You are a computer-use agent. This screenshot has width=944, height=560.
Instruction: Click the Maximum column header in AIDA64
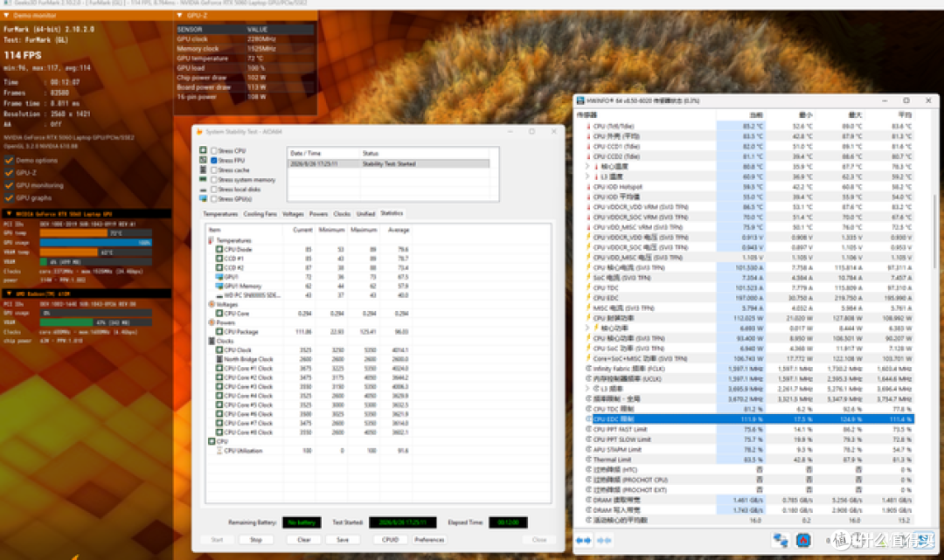[x=364, y=230]
